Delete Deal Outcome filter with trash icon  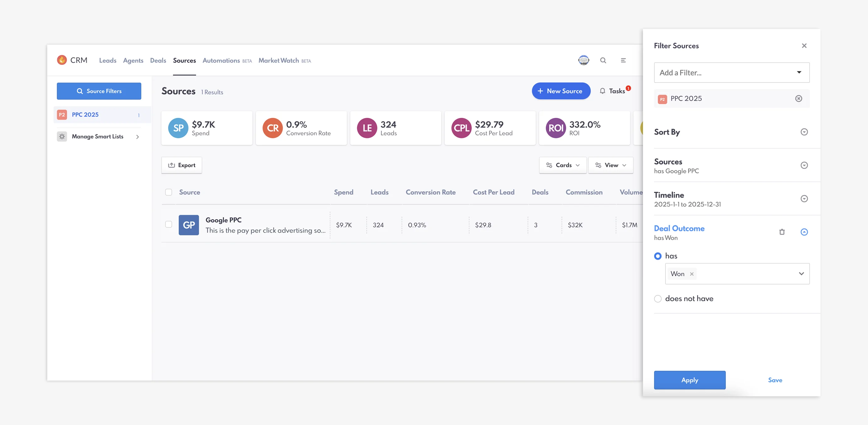pos(782,232)
